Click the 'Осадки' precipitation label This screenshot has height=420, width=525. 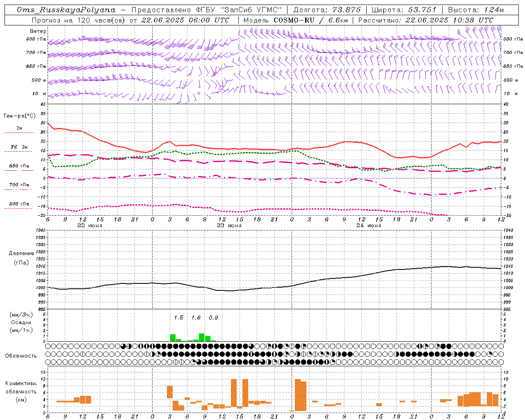coord(21,322)
